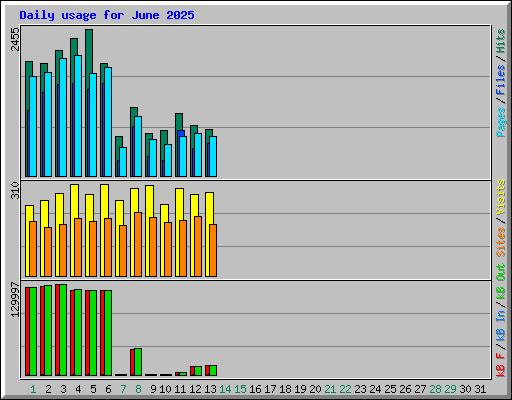Click the "Daily usage for June 2025" title
Viewport: 512px width, 400px height.
click(x=107, y=15)
